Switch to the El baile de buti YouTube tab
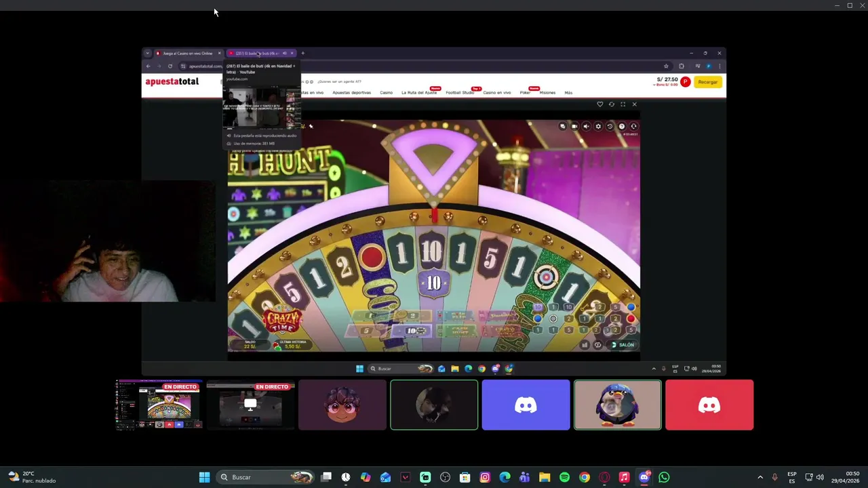This screenshot has height=488, width=868. point(260,53)
